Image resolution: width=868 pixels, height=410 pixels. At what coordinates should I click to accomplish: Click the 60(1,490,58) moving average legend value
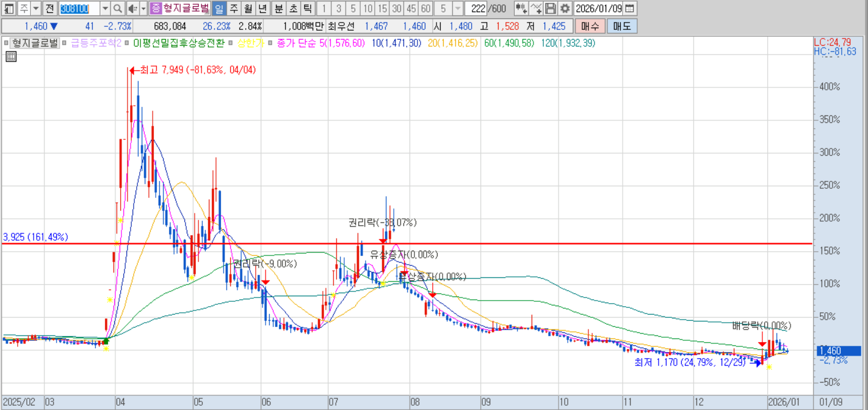[x=509, y=43]
